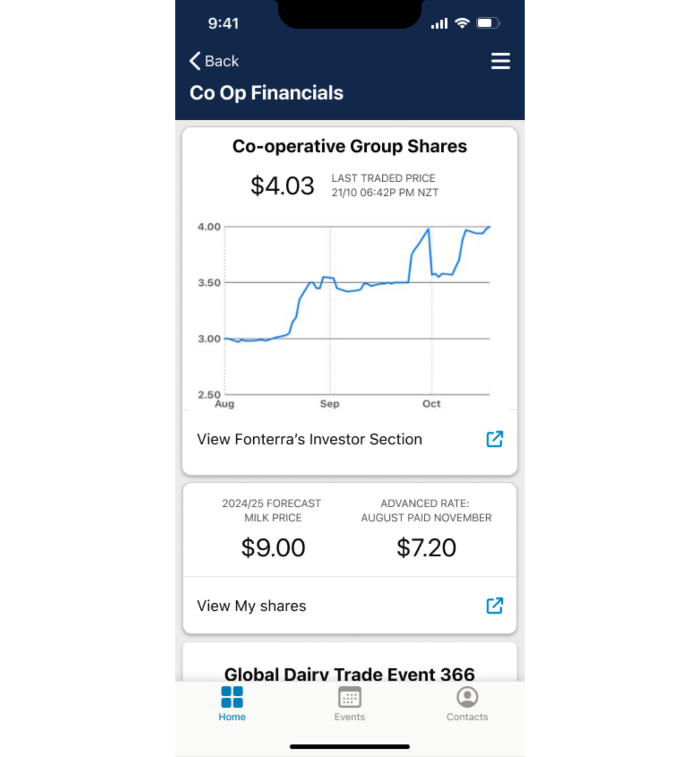Open the hamburger navigation menu

coord(500,61)
